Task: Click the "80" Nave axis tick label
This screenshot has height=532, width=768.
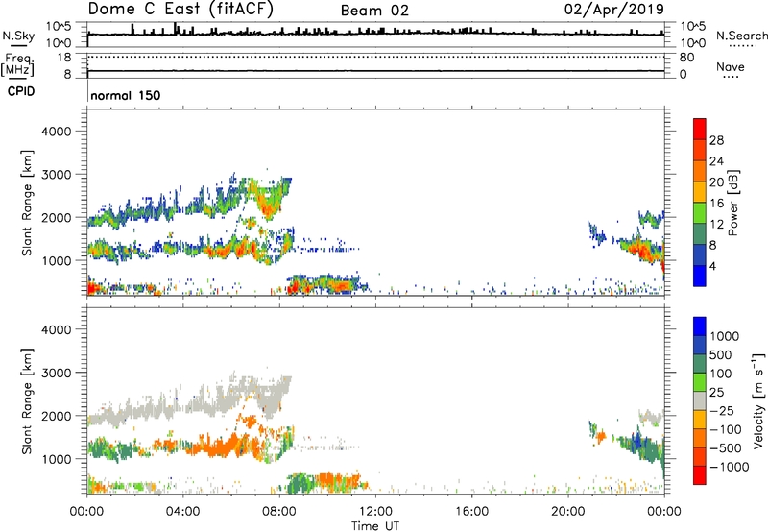Action: coord(686,58)
